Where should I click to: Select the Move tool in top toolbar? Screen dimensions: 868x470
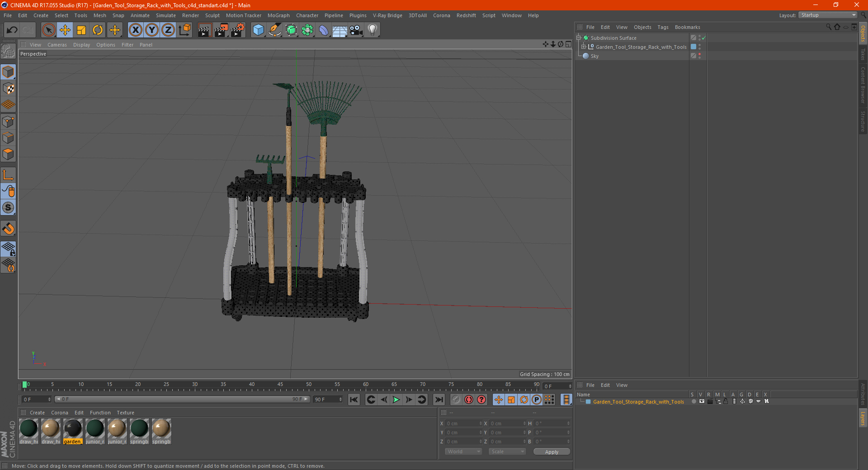(65, 30)
